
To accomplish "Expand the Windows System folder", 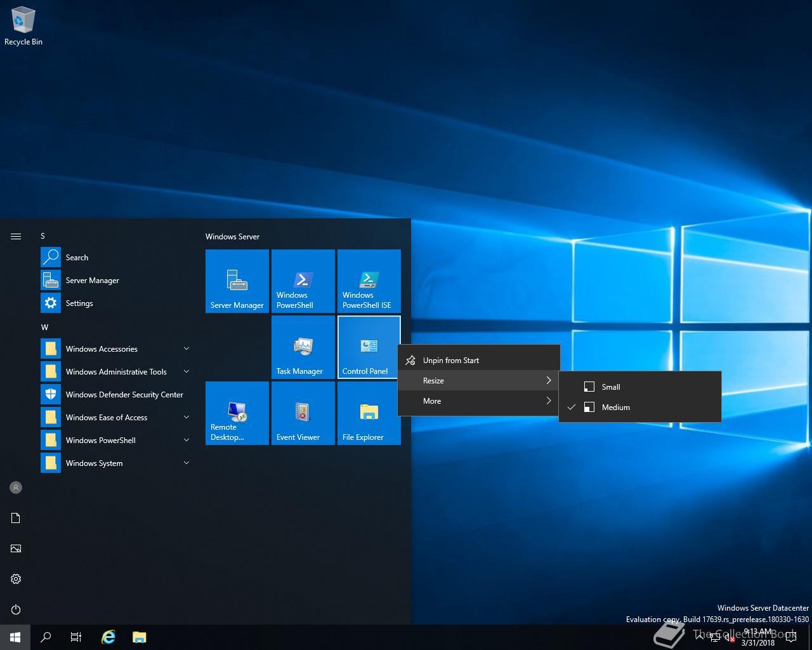I will (x=117, y=463).
